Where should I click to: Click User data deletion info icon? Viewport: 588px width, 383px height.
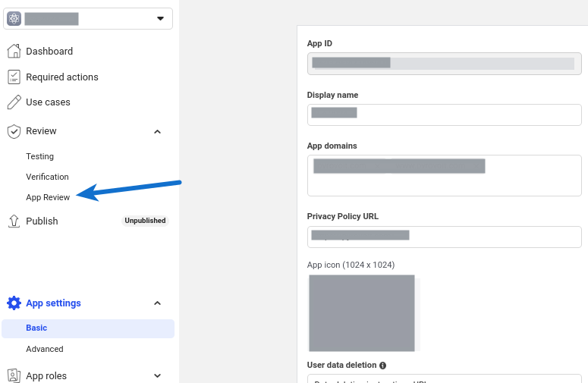(382, 366)
